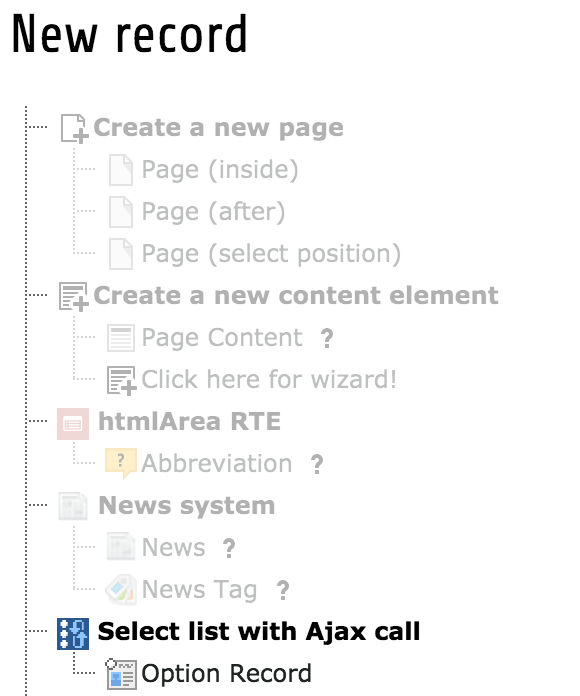Viewport: 580px width, 696px height.
Task: Click the Create a new content element icon
Action: pos(74,297)
